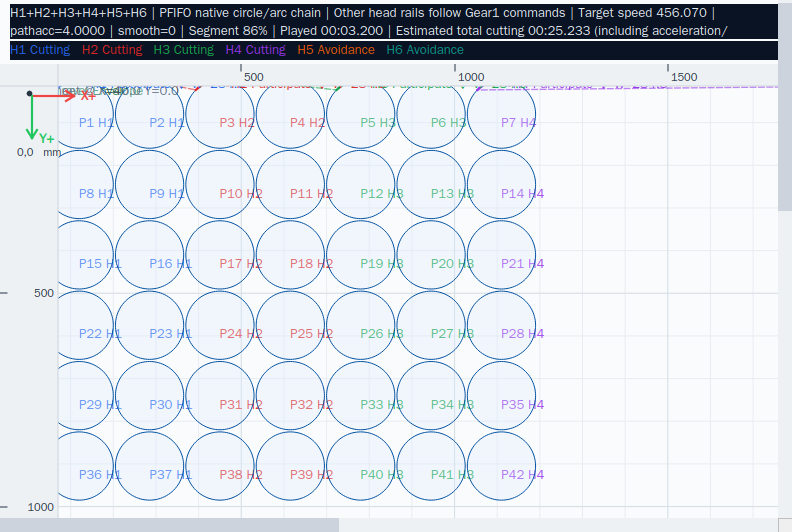792x532 pixels.
Task: Click the 1000 mark on top ruler
Action: coord(471,77)
